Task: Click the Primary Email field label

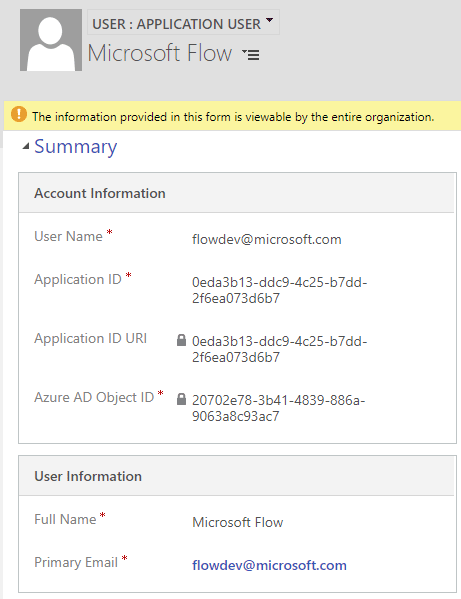Action: click(76, 562)
